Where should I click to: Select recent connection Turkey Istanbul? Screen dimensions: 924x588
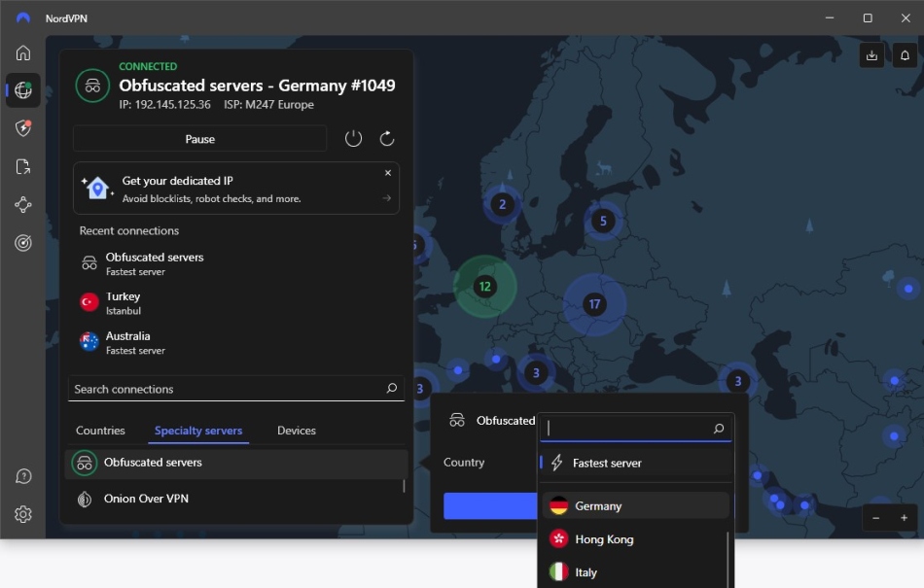coord(235,303)
